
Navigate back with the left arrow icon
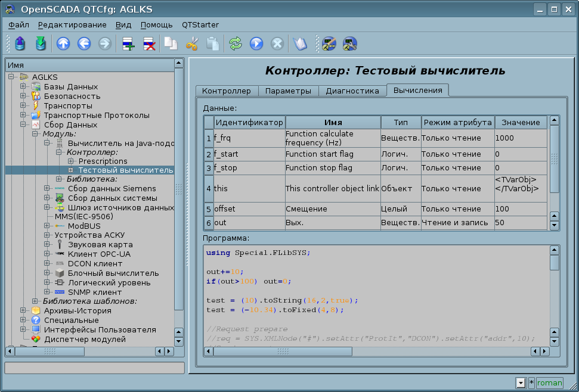[x=83, y=43]
